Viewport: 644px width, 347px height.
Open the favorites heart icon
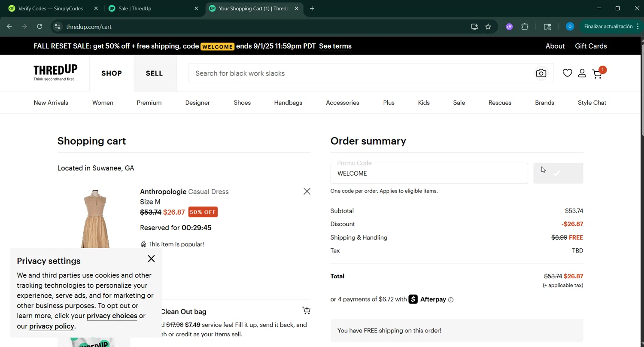[568, 73]
